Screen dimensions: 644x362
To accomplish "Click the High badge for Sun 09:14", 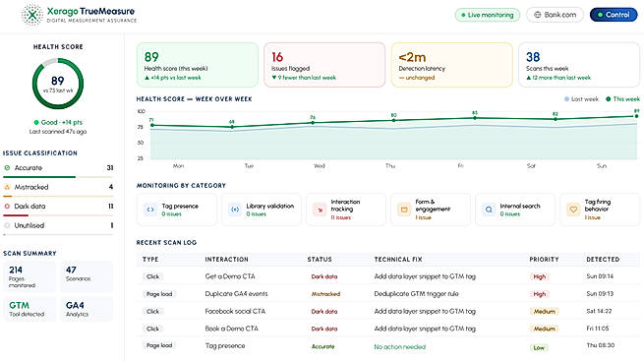I will (539, 276).
